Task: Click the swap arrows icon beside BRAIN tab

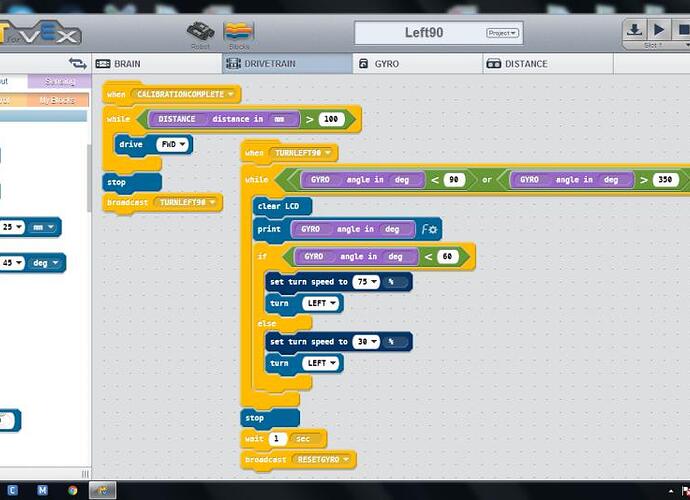Action: [x=76, y=63]
